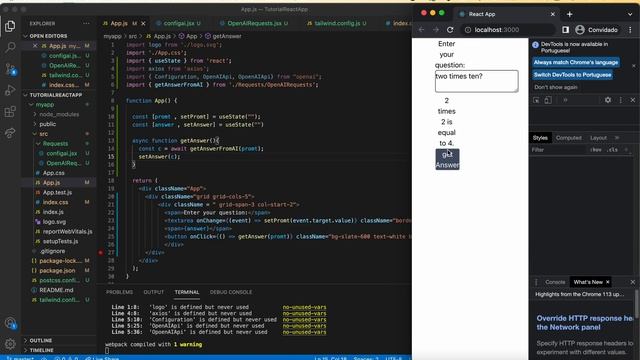Screen dimensions: 640x360
Task: Close the App.js editor tab
Action: 143,24
